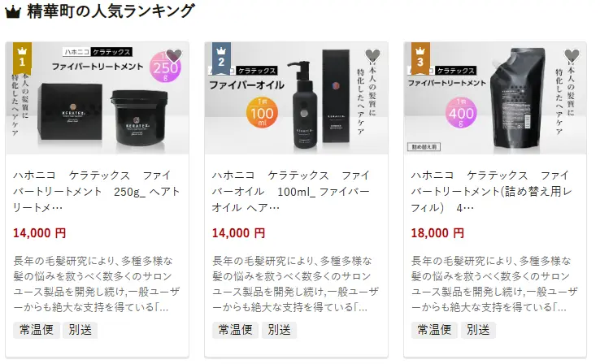The height and width of the screenshot is (364, 600).
Task: Click 250g pink circle badge on first image
Action: (165, 67)
